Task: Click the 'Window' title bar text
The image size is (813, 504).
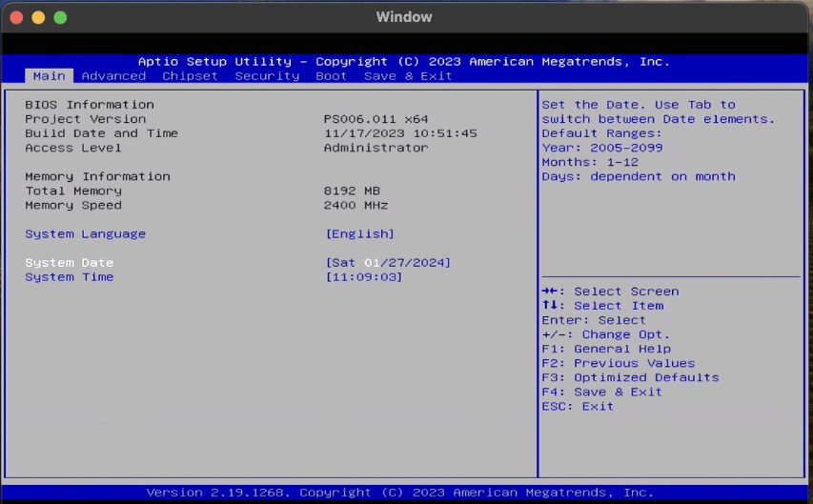Action: pos(404,17)
